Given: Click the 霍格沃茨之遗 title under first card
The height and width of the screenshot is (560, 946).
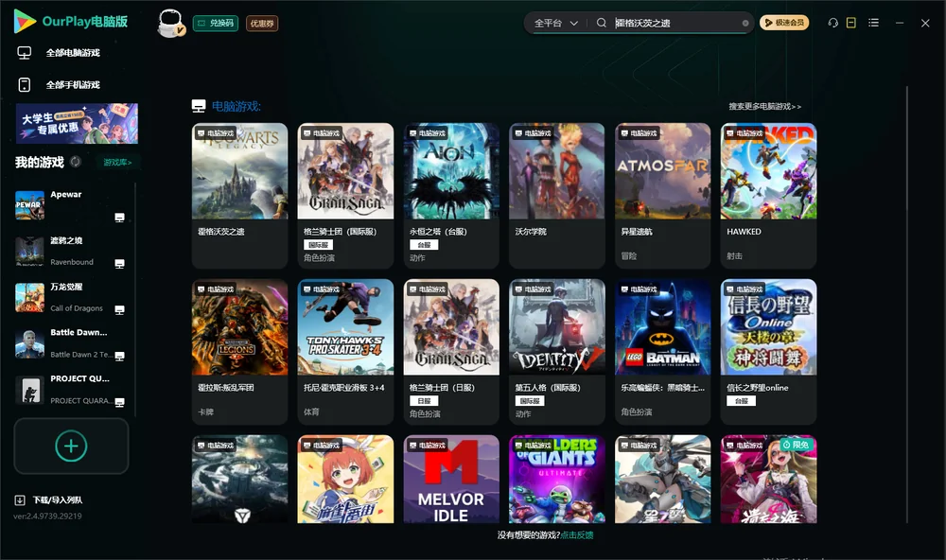Looking at the screenshot, I should pos(220,232).
